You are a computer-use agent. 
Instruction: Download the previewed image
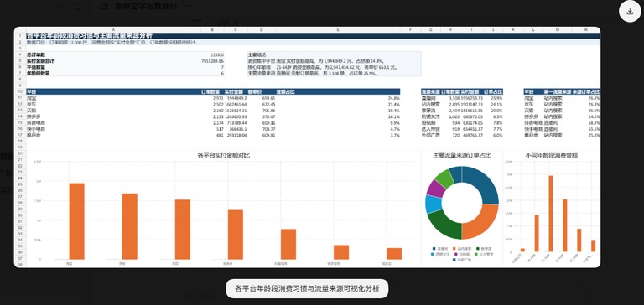click(630, 11)
